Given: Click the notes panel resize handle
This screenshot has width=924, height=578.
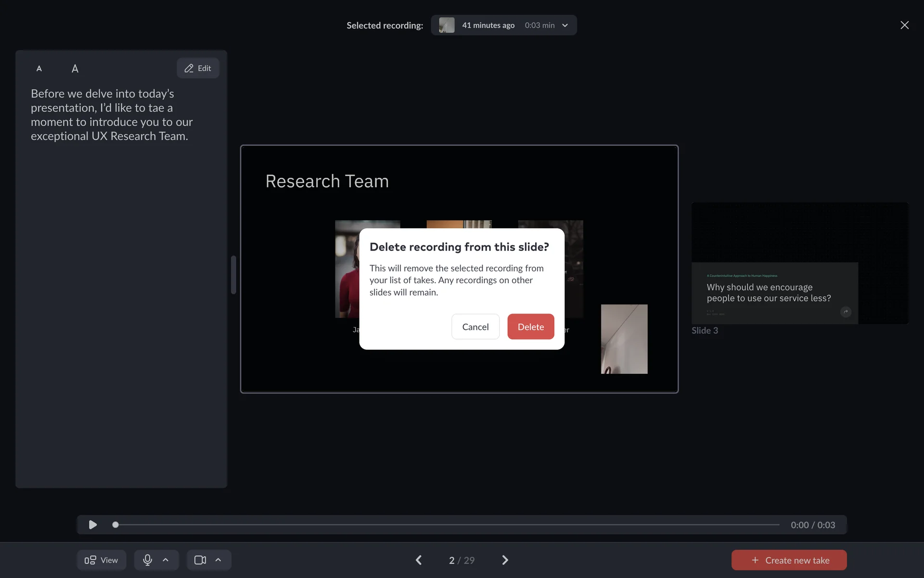Looking at the screenshot, I should 233,275.
